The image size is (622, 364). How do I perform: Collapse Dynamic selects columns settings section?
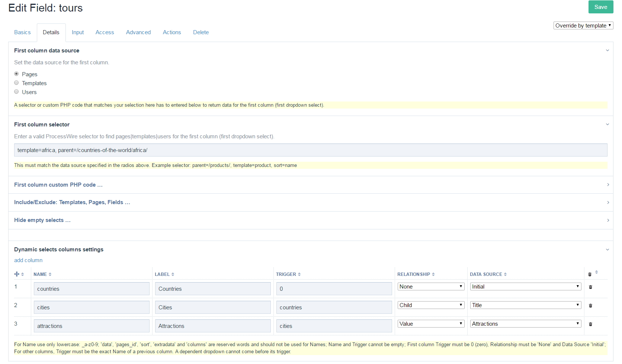click(x=607, y=249)
